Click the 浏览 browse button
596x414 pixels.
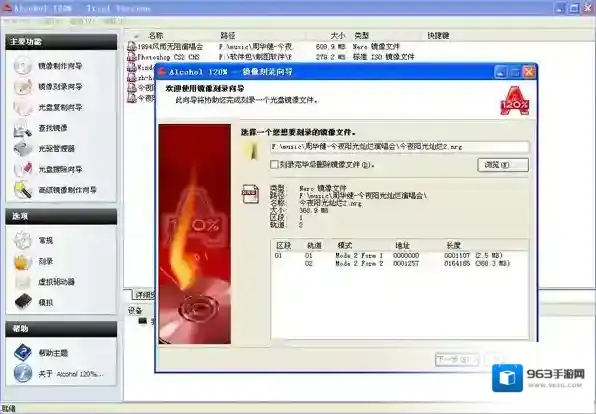pyautogui.click(x=503, y=165)
